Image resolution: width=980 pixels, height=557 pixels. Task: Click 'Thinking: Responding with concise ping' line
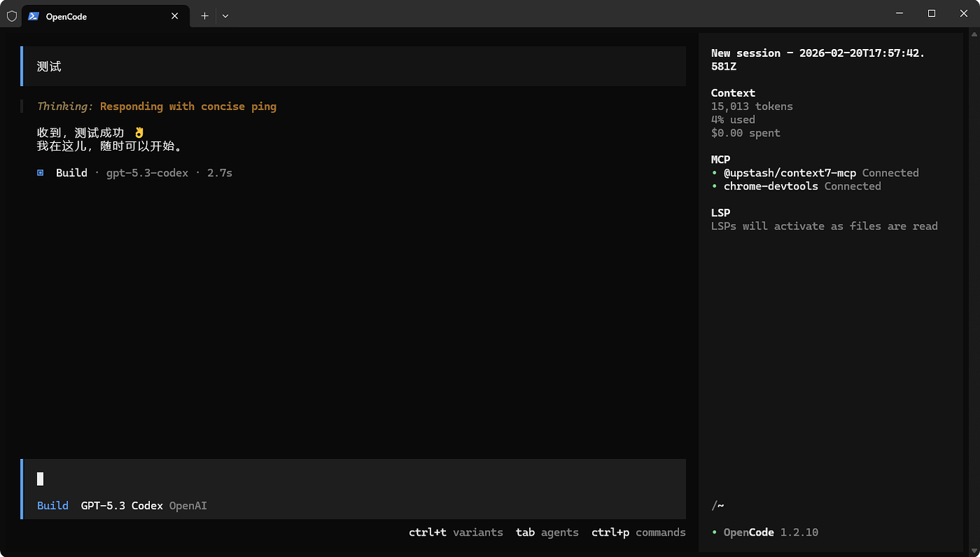157,107
